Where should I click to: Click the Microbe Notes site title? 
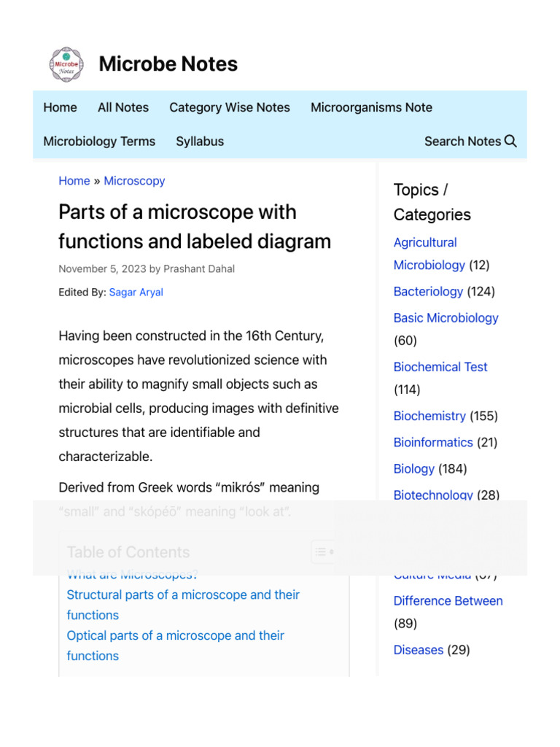[168, 64]
